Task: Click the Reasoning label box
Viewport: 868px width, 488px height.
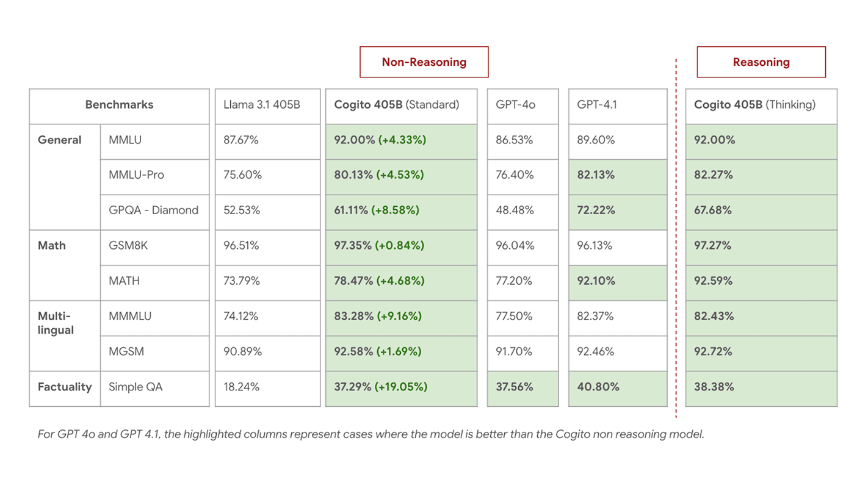Action: click(761, 62)
